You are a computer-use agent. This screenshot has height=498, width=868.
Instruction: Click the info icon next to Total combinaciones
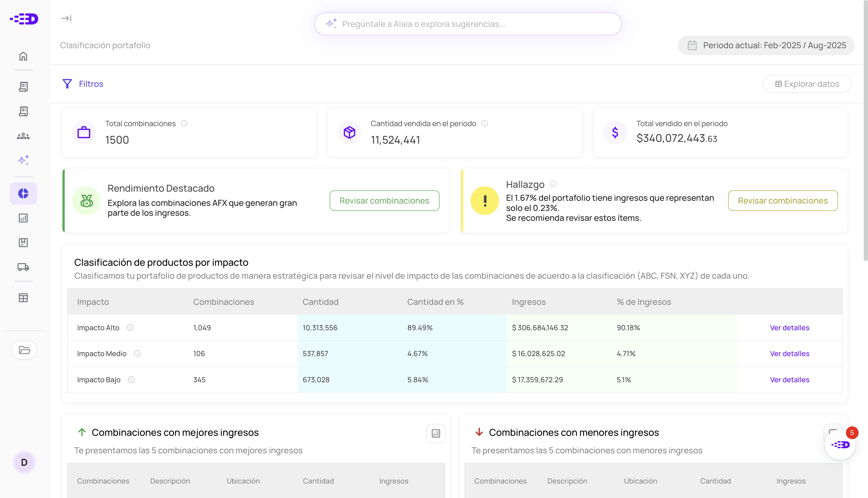tap(184, 123)
